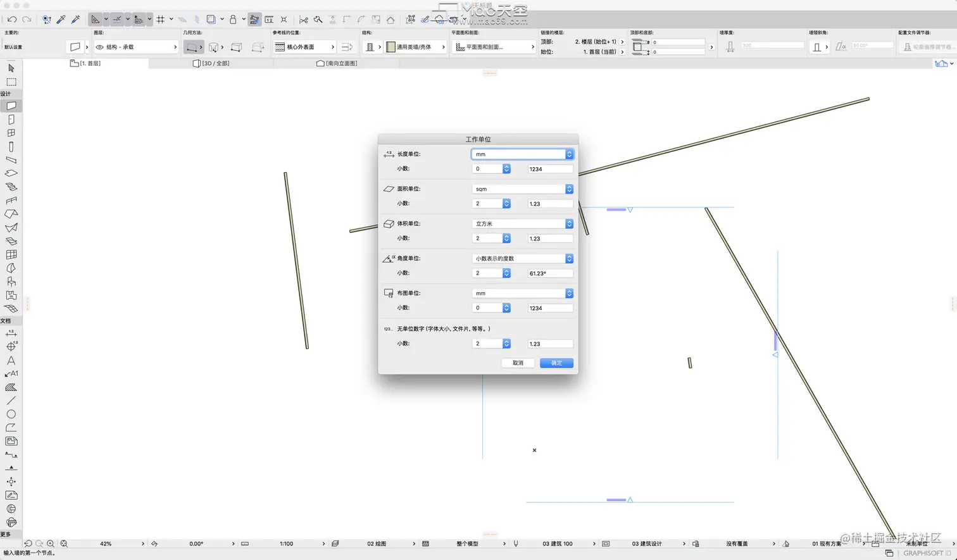Open the 面积单位 sqm dropdown

(522, 189)
